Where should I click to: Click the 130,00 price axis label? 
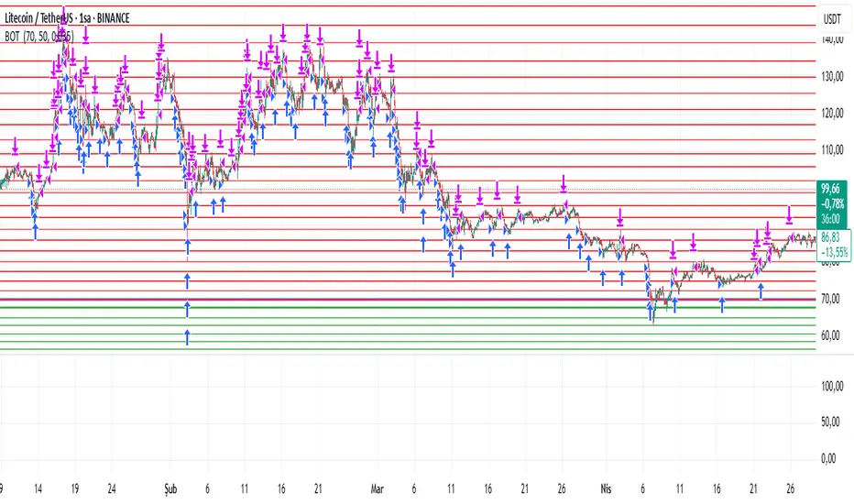pos(832,77)
